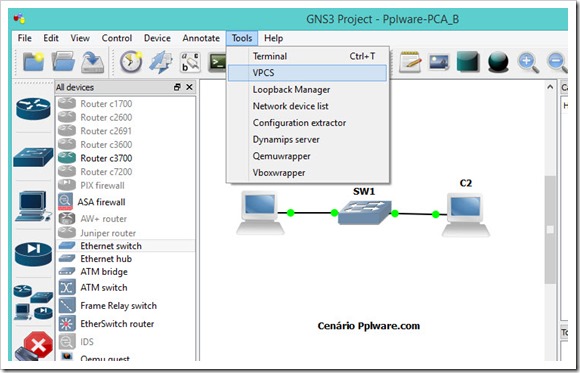This screenshot has width=580, height=373.
Task: Select Ethernet hub in device list
Action: pyautogui.click(x=125, y=259)
